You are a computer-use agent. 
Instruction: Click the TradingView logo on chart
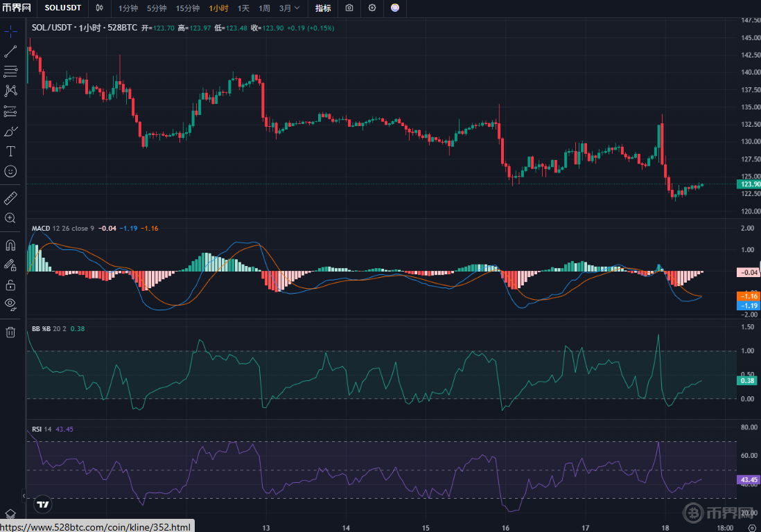[42, 505]
